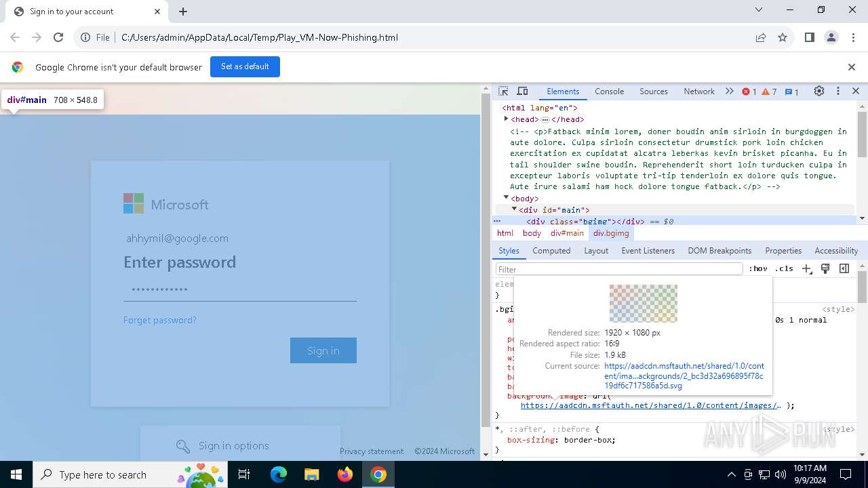Viewport: 868px width, 488px height.
Task: Select div#main in the DOM breadcrumb
Action: 567,233
